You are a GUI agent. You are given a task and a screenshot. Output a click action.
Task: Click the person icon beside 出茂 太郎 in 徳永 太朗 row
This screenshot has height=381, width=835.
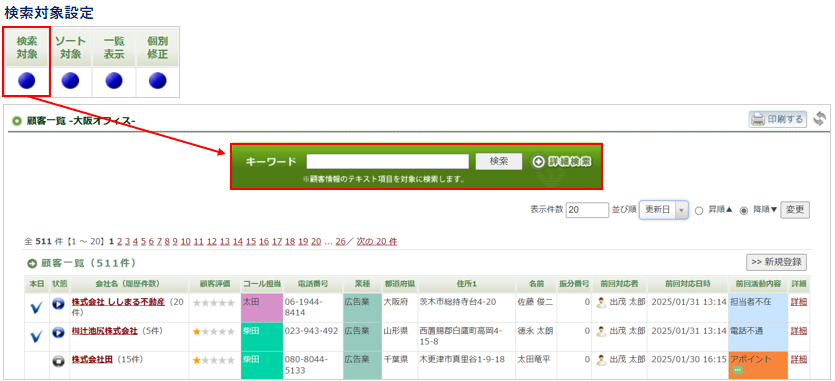click(601, 331)
